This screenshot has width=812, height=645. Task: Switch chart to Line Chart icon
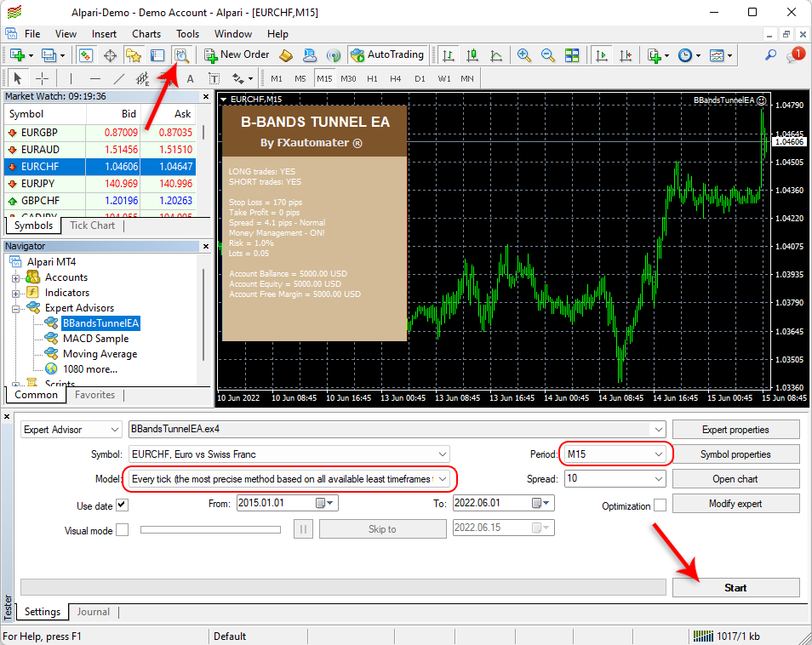tap(496, 55)
